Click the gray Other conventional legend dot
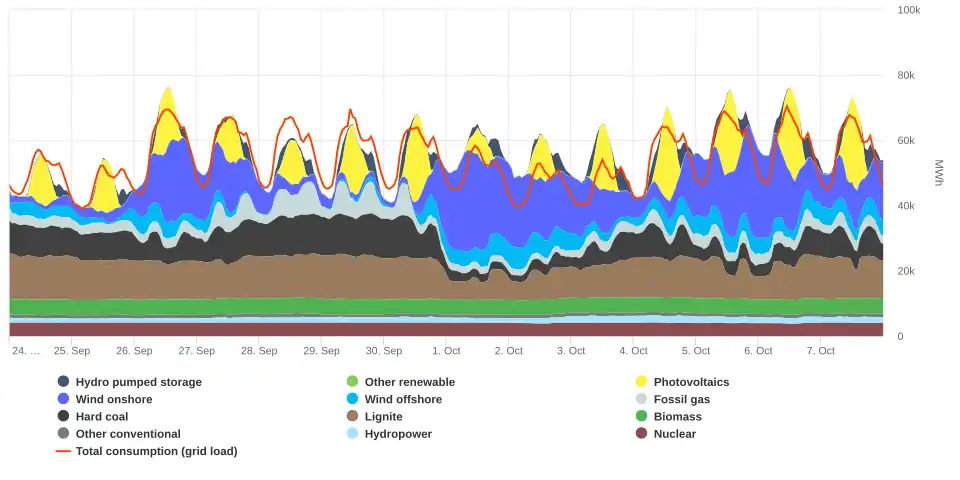960x480 pixels. [64, 434]
